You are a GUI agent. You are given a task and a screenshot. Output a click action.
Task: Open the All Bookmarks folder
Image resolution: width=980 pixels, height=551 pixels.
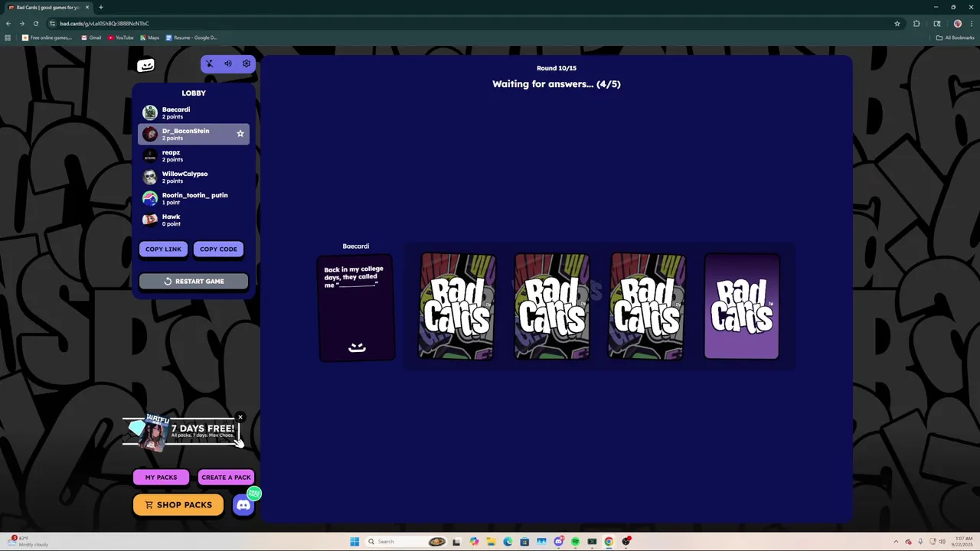956,37
